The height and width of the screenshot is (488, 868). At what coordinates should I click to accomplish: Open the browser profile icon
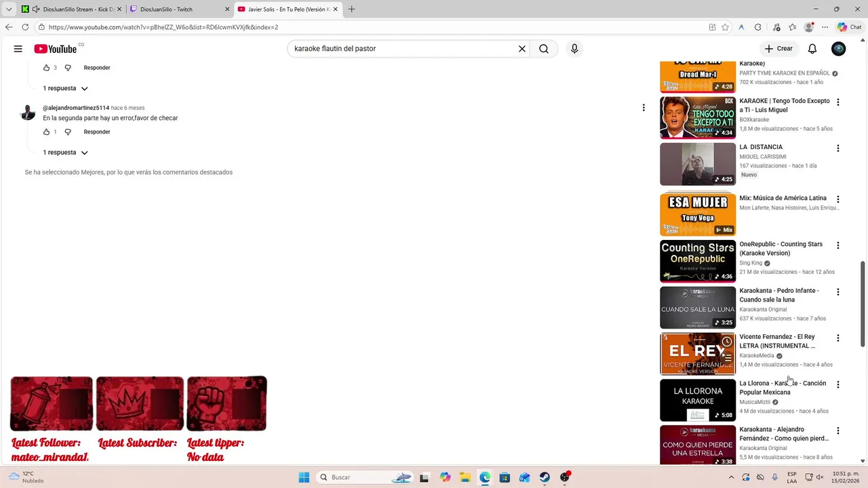point(808,27)
